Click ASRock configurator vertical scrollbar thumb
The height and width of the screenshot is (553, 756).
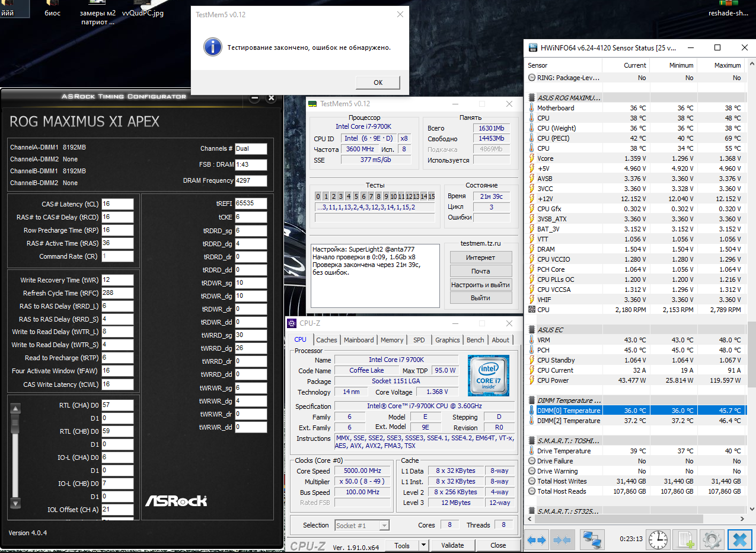[16, 425]
